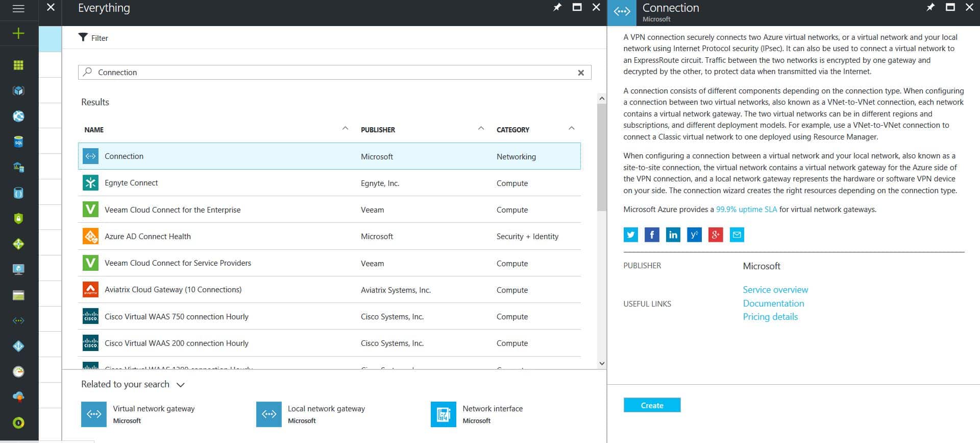Viewport: 980px width, 443px height.
Task: Share the Connection offer on Twitter
Action: pos(630,235)
